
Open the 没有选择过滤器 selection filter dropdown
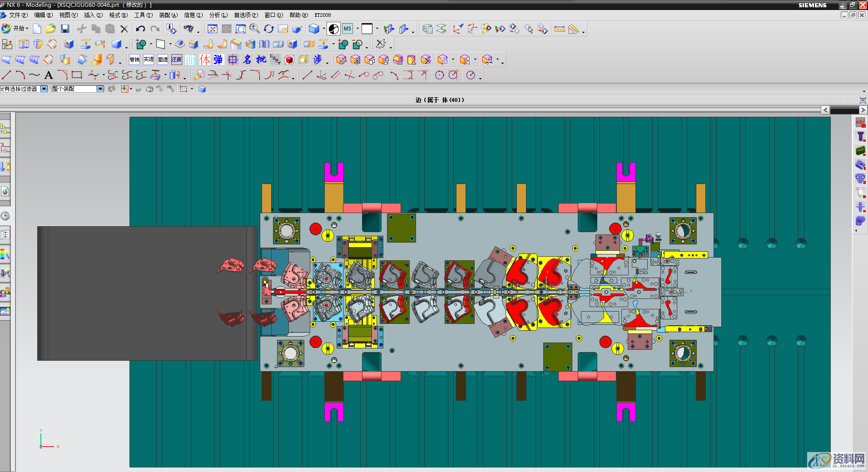(44, 89)
